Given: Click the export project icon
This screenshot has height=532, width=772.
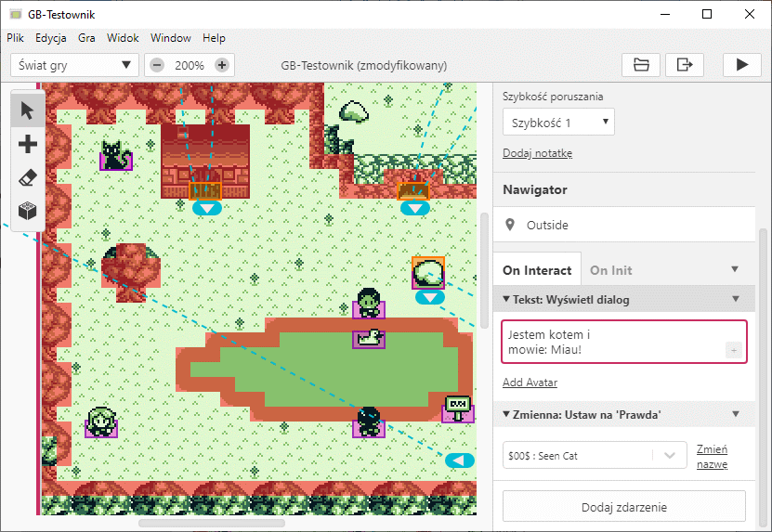Looking at the screenshot, I should pos(685,65).
